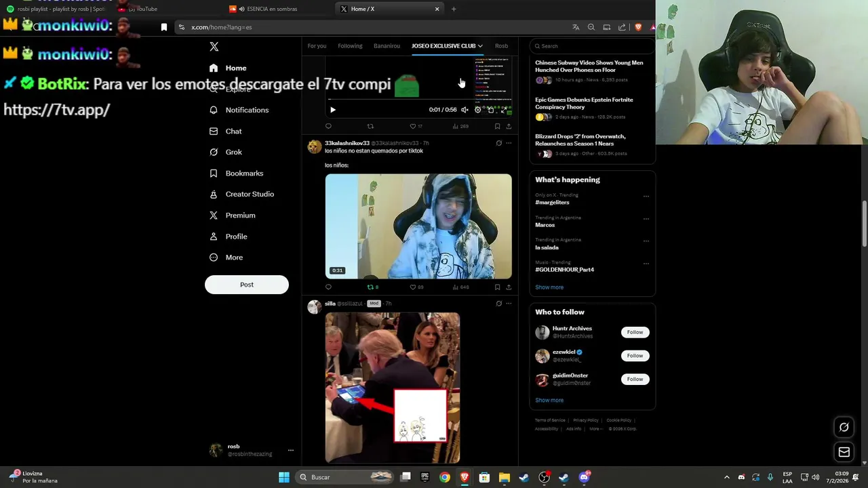Viewport: 868px width, 488px height.
Task: Open Epic Games from taskbar
Action: click(425, 477)
